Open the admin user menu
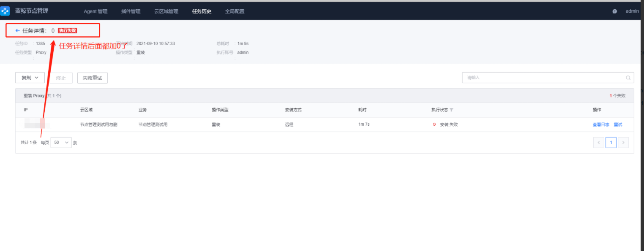 (632, 11)
